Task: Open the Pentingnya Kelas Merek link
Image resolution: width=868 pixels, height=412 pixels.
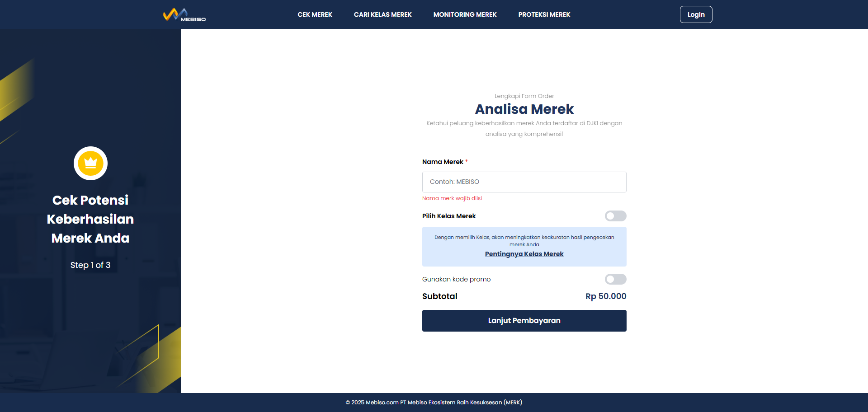Action: [x=524, y=254]
